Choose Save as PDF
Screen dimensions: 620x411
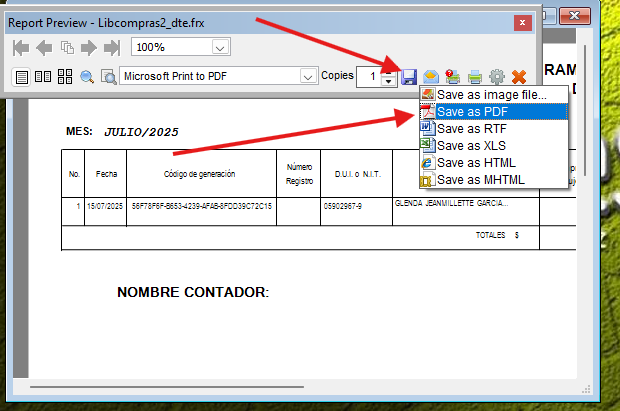click(x=494, y=112)
